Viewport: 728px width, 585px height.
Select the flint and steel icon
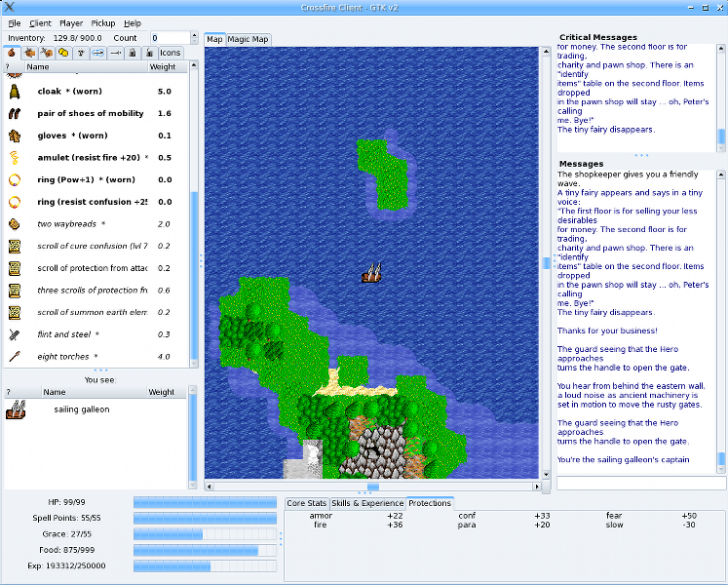coord(15,334)
